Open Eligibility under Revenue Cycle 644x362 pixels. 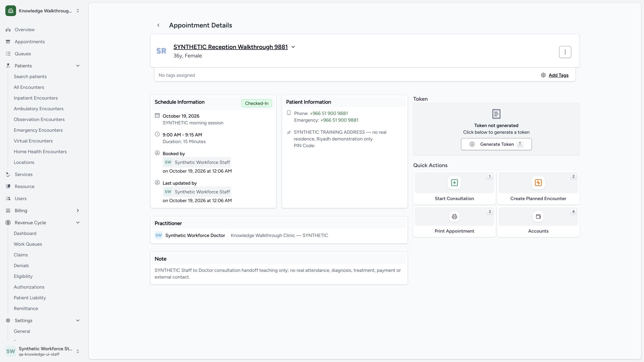[x=23, y=276]
